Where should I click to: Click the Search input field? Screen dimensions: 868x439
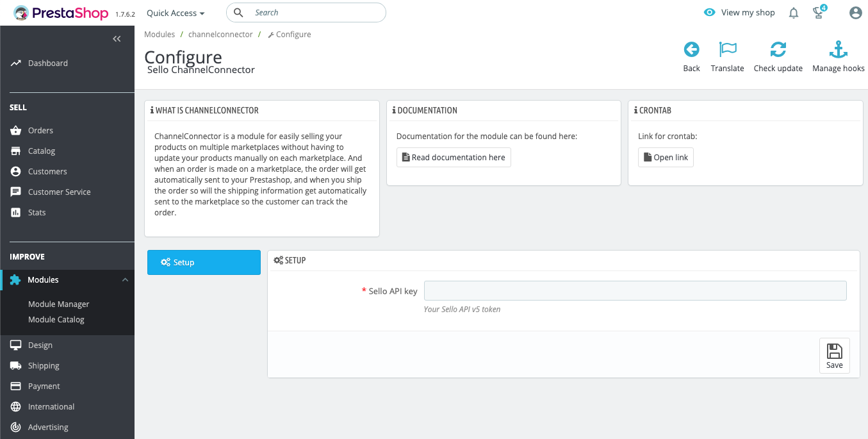[x=306, y=12]
